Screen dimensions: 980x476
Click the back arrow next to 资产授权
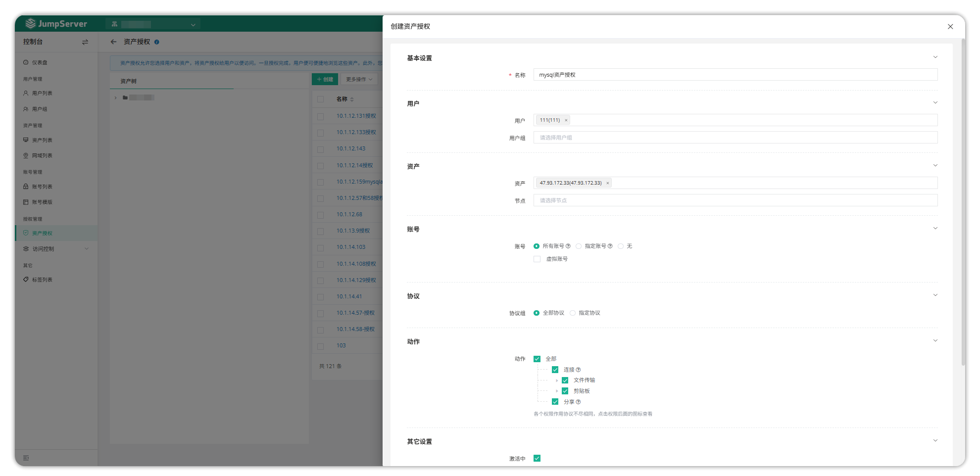113,42
